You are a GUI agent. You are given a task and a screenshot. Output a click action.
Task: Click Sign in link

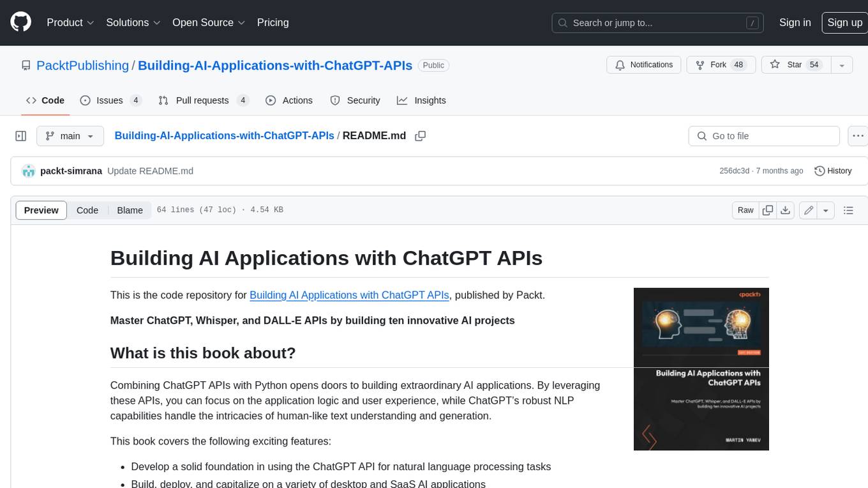click(x=795, y=22)
